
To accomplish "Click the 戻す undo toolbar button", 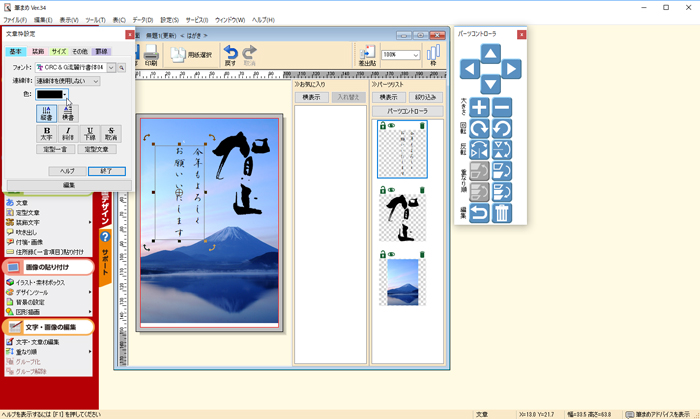I will [231, 56].
